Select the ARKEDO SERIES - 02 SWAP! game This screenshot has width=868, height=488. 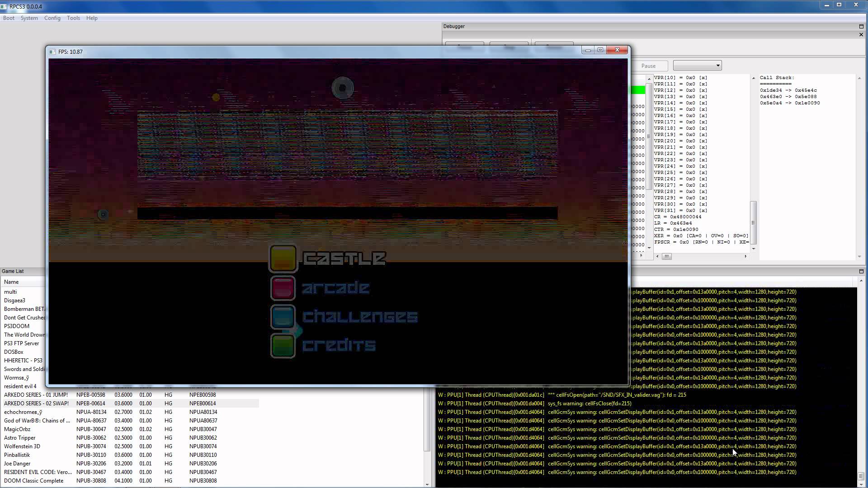click(130, 404)
